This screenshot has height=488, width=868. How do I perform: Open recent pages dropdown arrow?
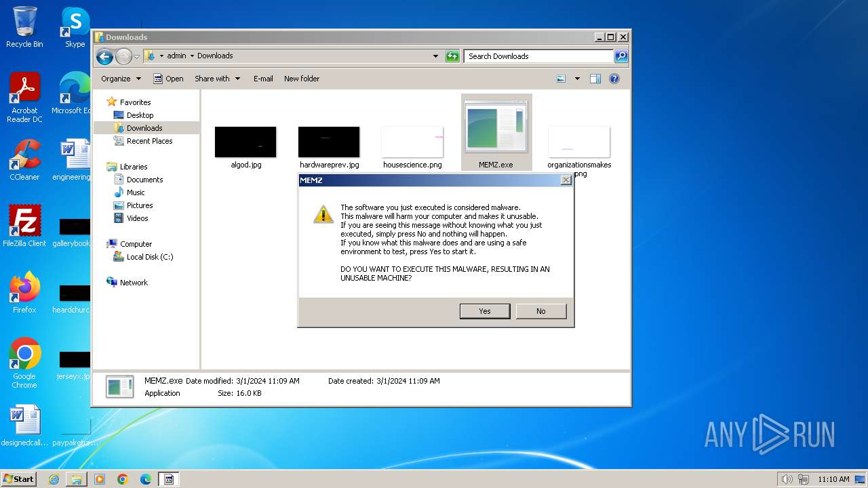click(137, 56)
